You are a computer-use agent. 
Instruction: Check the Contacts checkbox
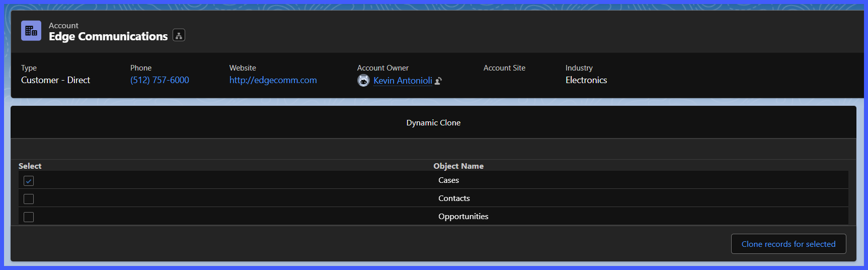29,199
